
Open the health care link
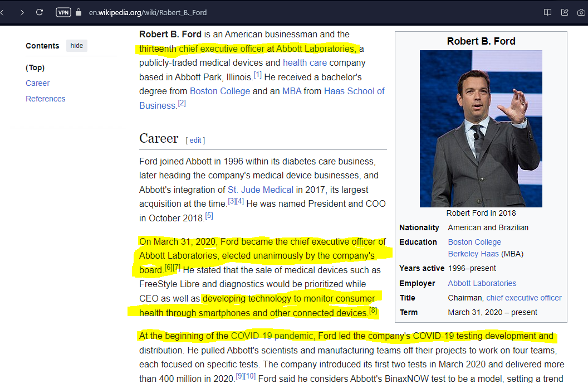point(305,62)
